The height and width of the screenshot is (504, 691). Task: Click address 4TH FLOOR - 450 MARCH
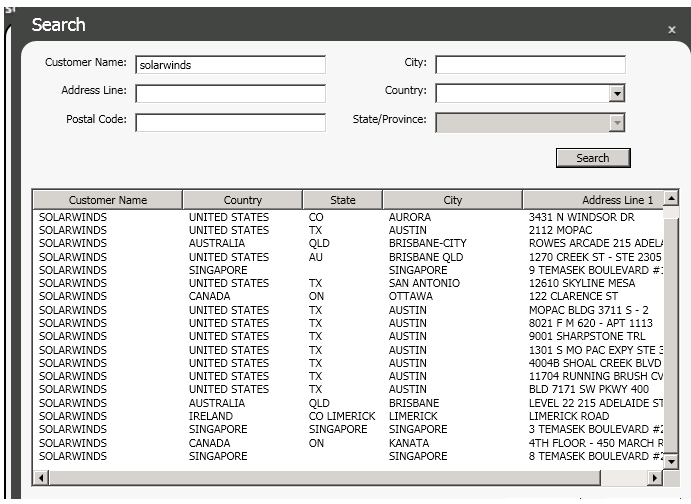pos(596,443)
